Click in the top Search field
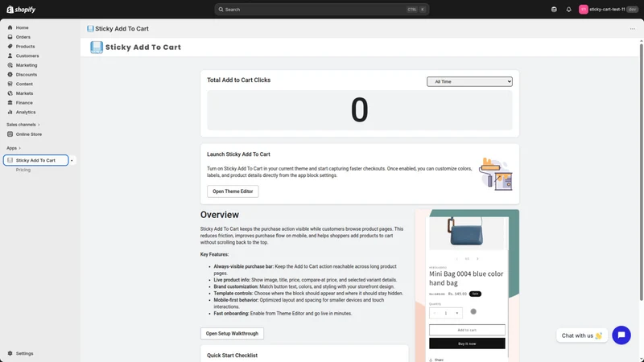Screen dimensions: 644x362 click(321, 10)
